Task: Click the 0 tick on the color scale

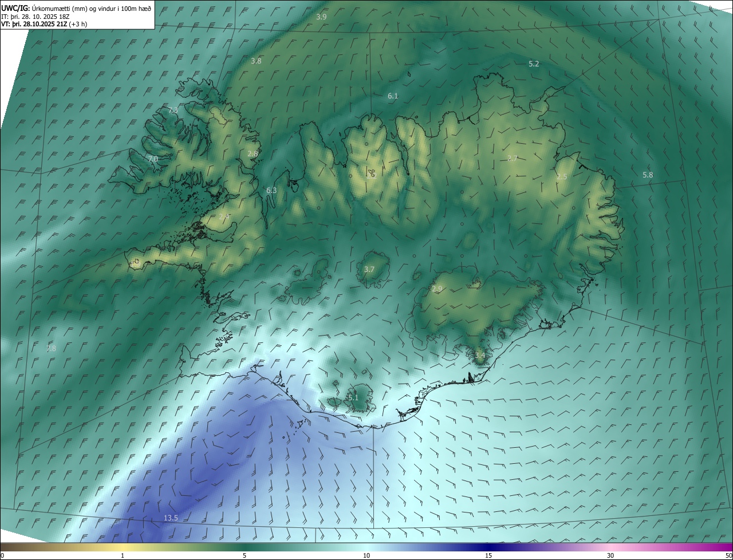Action: tap(2, 555)
